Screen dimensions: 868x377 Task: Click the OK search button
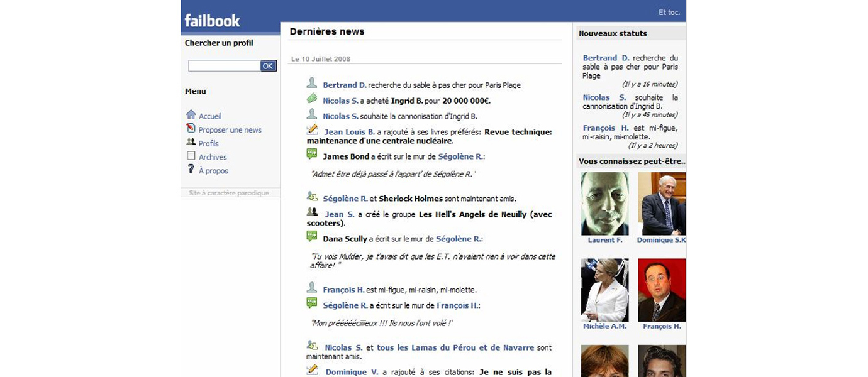tap(269, 66)
